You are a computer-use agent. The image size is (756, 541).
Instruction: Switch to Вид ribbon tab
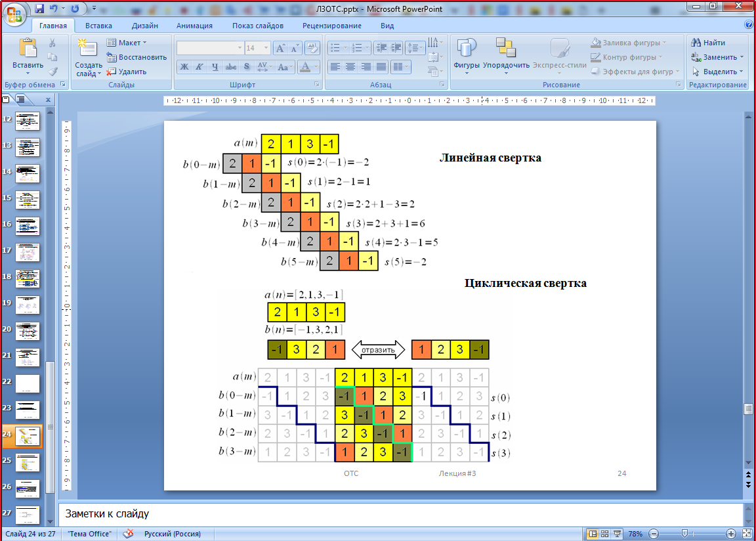pos(387,26)
